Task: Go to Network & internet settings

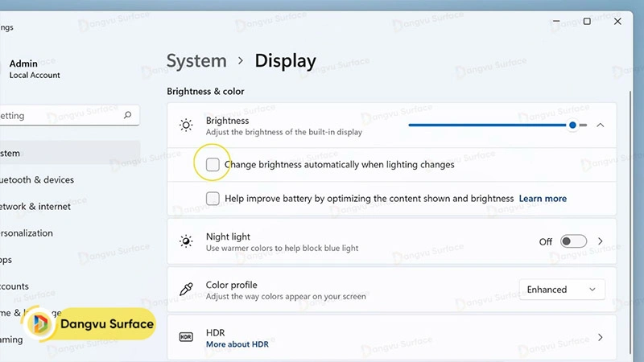Action: (35, 207)
